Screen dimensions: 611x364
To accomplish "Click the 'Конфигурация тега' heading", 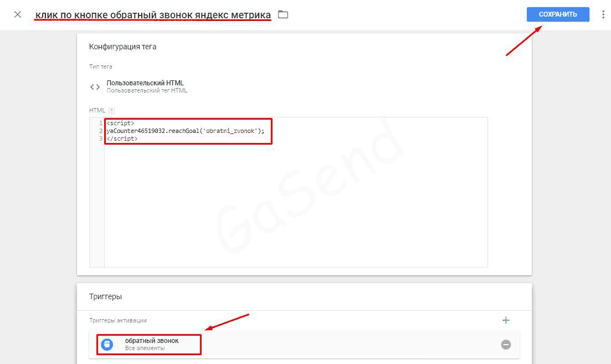I will pyautogui.click(x=122, y=47).
